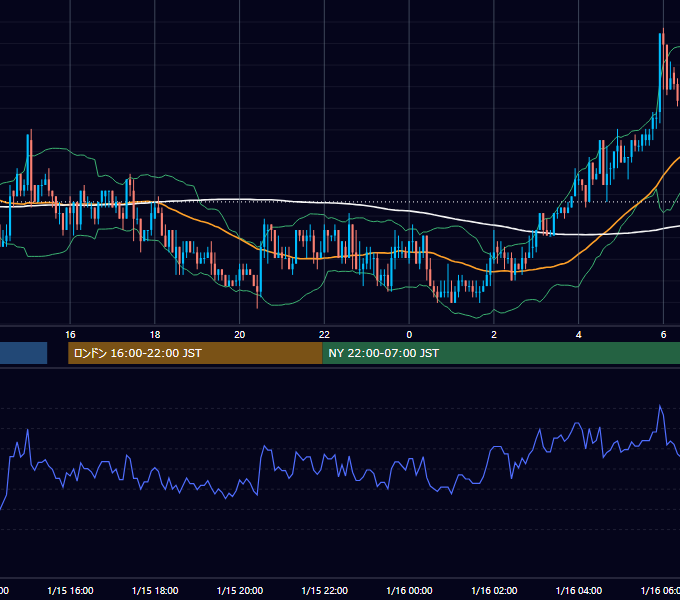This screenshot has width=680, height=600.
Task: Select the ロンドン 16:00-22:00 JST session bar
Action: (x=195, y=353)
